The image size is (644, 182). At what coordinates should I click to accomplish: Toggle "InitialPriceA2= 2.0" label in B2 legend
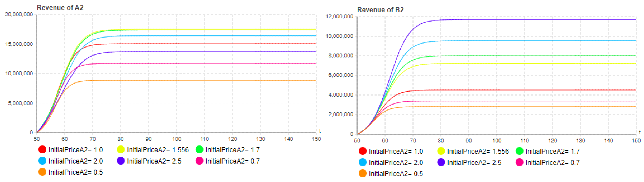point(396,163)
